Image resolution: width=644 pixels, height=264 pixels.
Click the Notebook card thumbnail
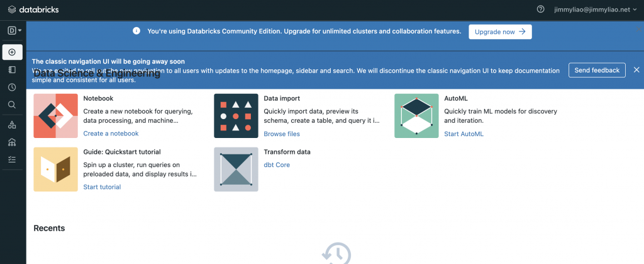(x=55, y=116)
